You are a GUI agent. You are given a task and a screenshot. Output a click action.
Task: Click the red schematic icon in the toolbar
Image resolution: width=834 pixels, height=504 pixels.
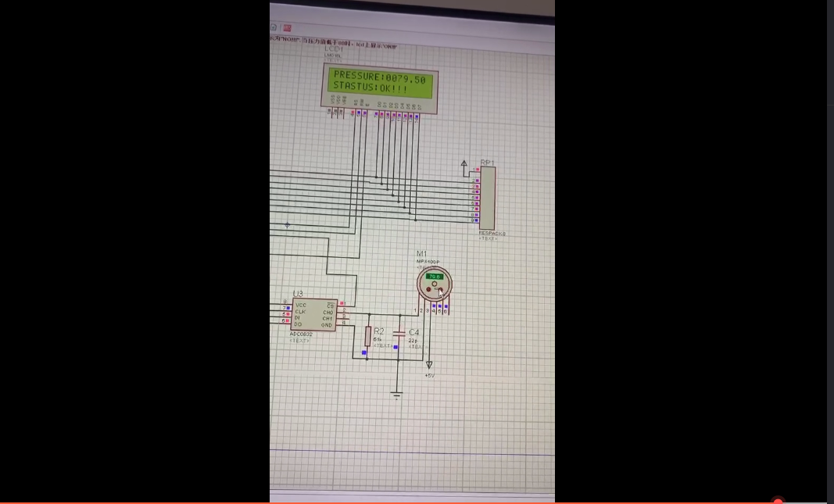click(x=287, y=28)
